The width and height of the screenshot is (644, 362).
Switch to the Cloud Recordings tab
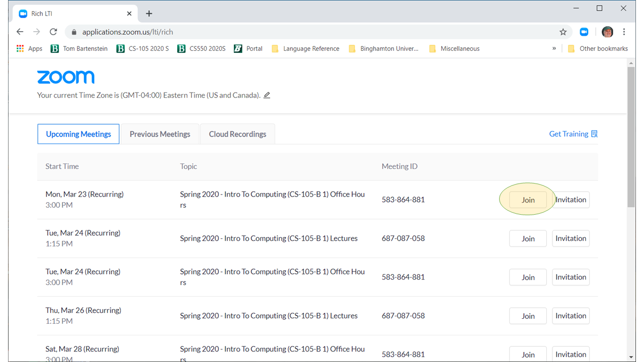pyautogui.click(x=237, y=134)
